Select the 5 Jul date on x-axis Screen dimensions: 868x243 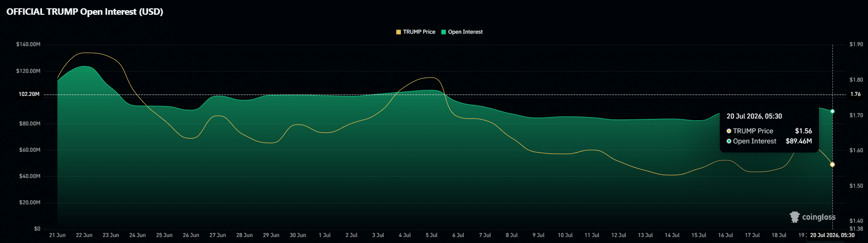(x=431, y=235)
